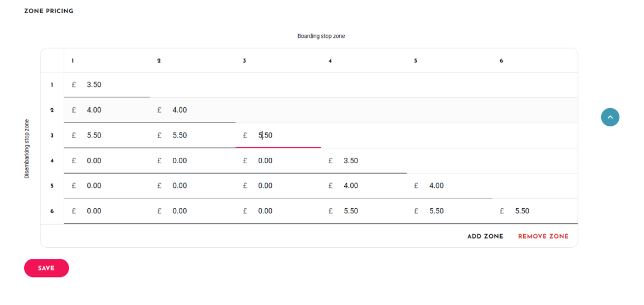Select the 5.50 fare at boarding 6, disembarking 6
Viewport: 644px width, 305px height.
tap(535, 211)
